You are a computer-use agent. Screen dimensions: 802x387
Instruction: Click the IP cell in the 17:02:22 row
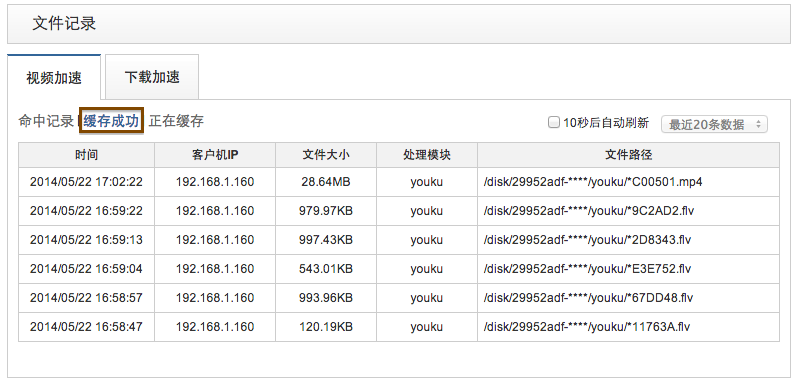215,182
